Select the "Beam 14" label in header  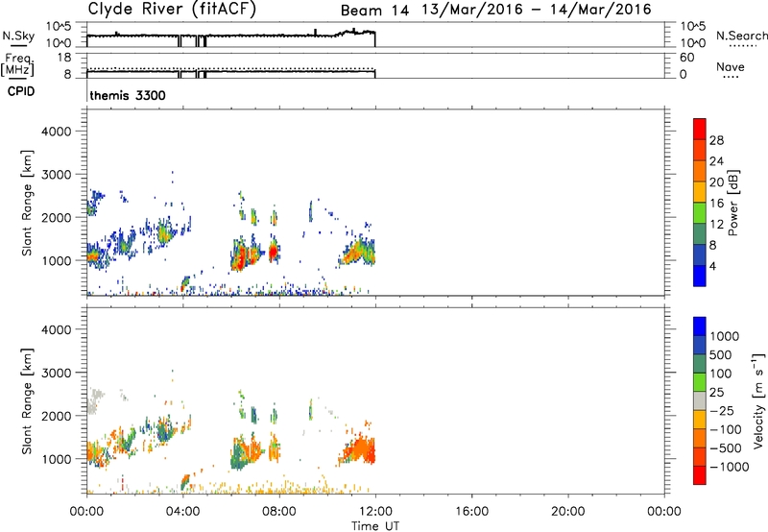pos(374,11)
